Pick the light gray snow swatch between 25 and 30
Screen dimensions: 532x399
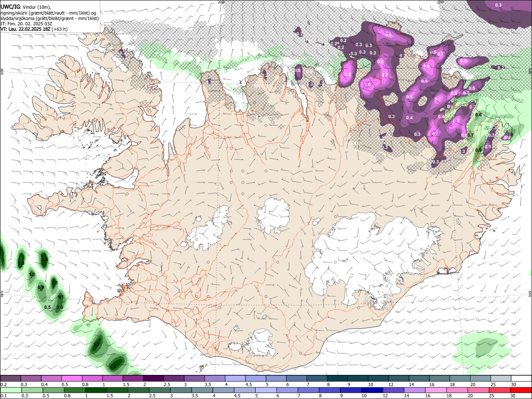click(x=501, y=379)
